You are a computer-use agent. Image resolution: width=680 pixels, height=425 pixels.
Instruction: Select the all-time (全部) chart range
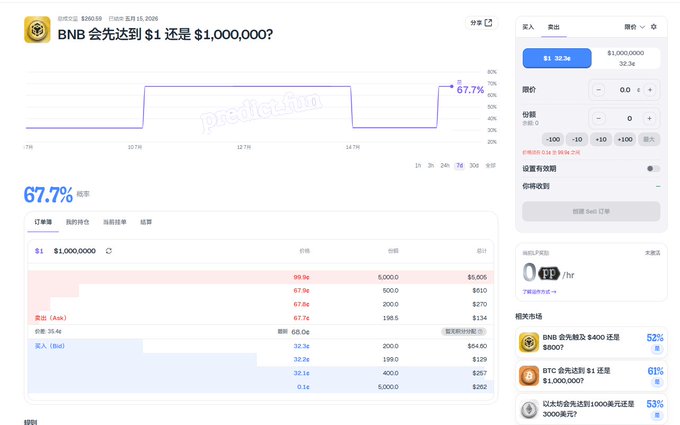pos(490,166)
